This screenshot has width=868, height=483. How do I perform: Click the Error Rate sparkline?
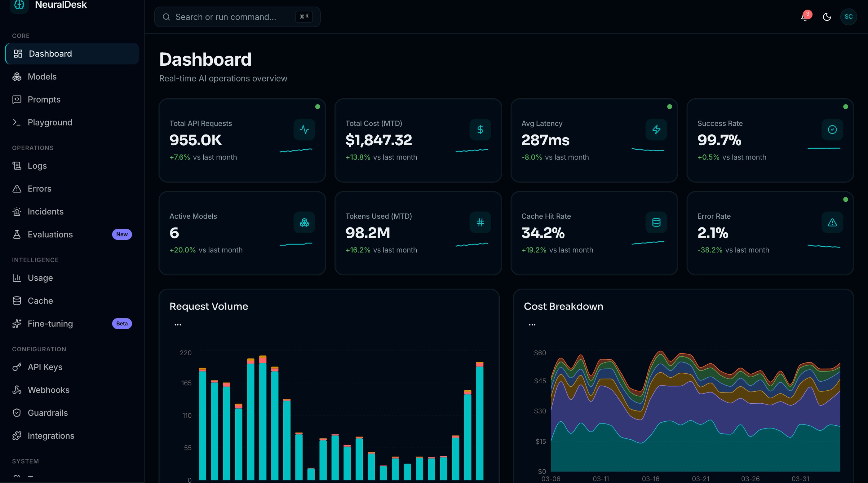[824, 246]
